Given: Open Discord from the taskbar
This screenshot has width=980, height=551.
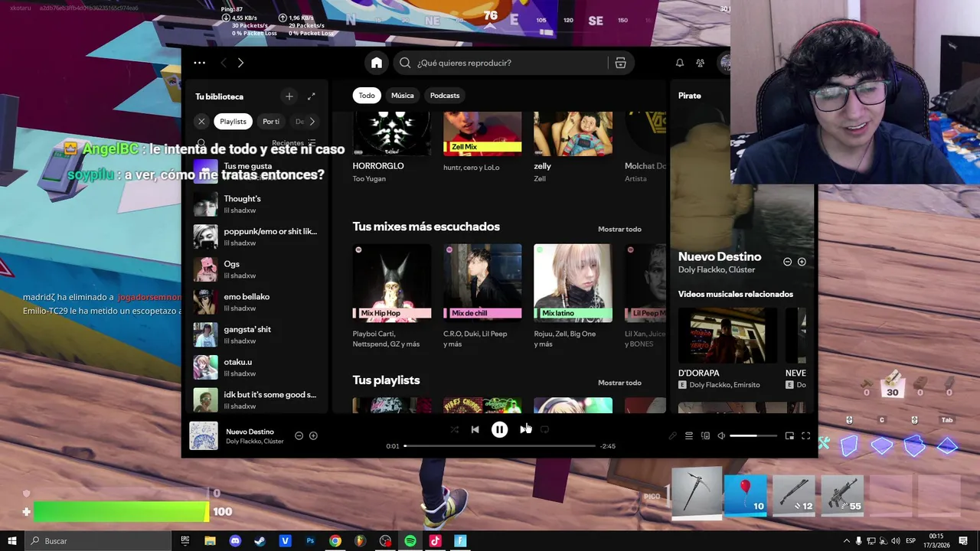Looking at the screenshot, I should click(x=235, y=541).
